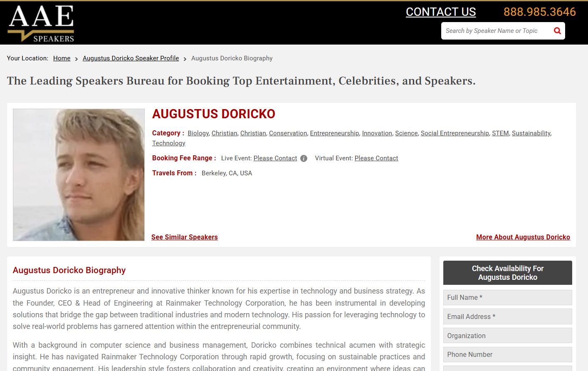
Task: Open More About Augustus Doricko link
Action: [x=523, y=237]
